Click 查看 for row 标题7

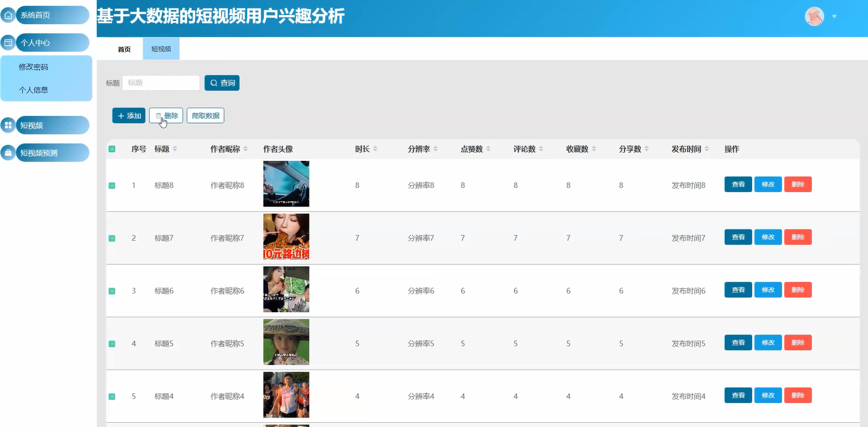coord(738,237)
